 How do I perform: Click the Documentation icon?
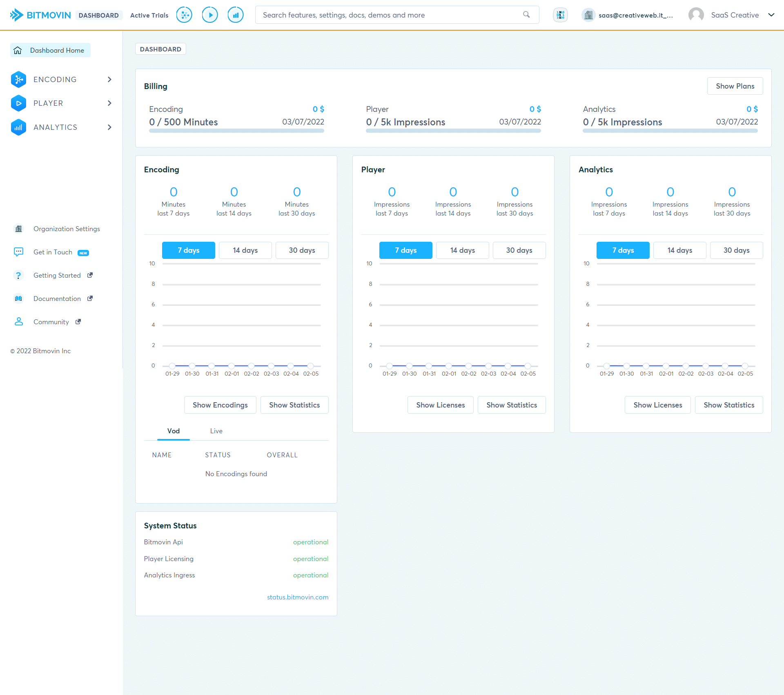point(18,298)
